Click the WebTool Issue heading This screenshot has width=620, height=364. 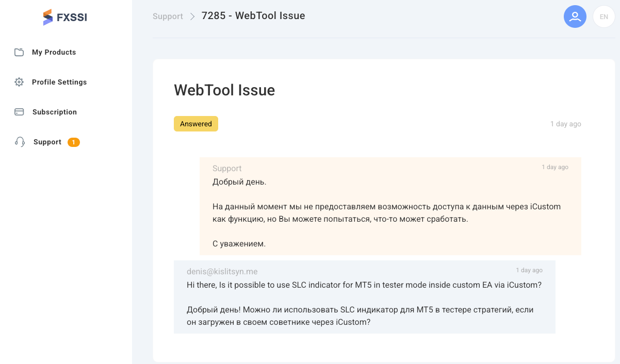tap(224, 90)
